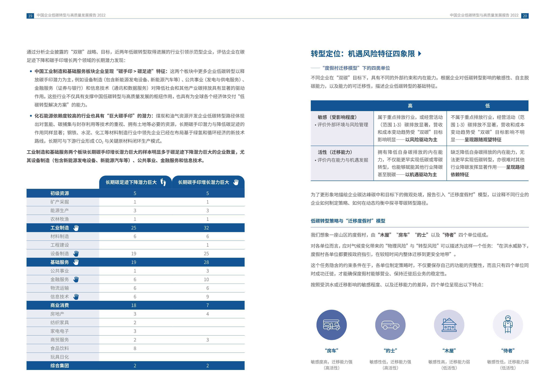Click the bold text 以机遇驱动为主
Screen dimensions: 555x392
click(x=421, y=174)
